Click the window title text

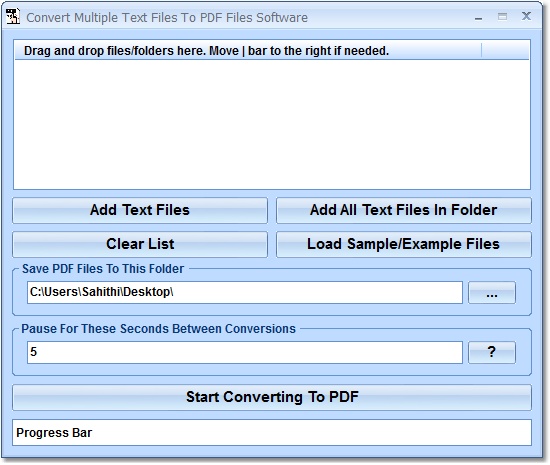[167, 18]
